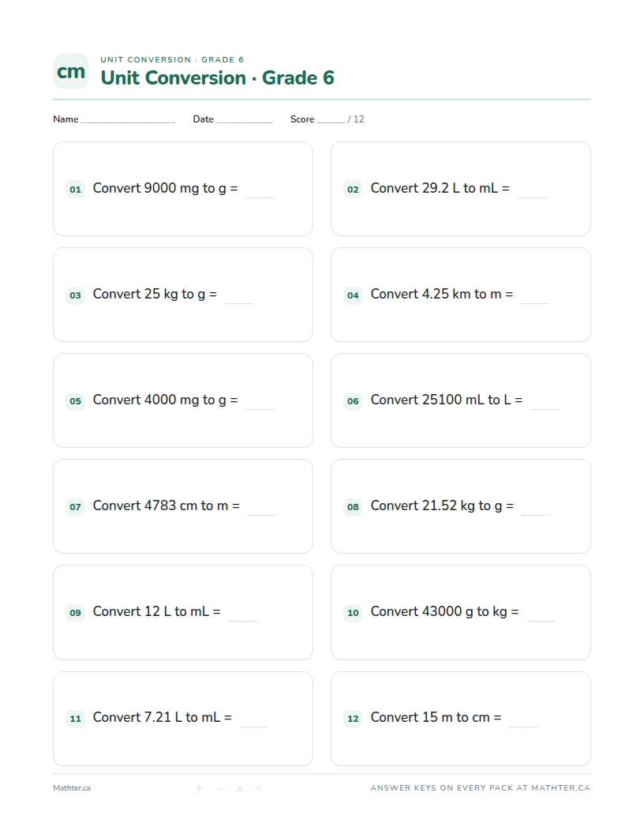Click the text Convert 25100 mL to L
This screenshot has width=644, height=834.
[440, 400]
